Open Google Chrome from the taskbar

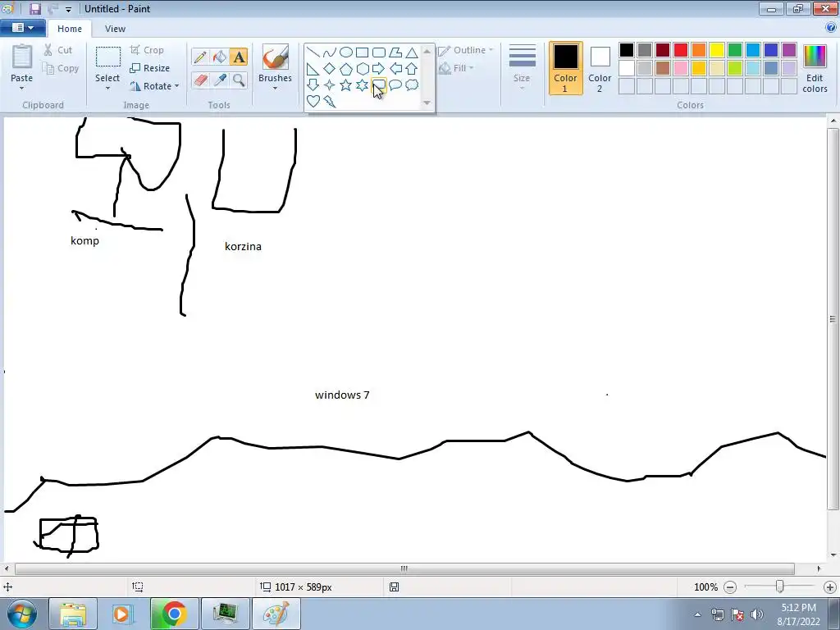[x=174, y=614]
